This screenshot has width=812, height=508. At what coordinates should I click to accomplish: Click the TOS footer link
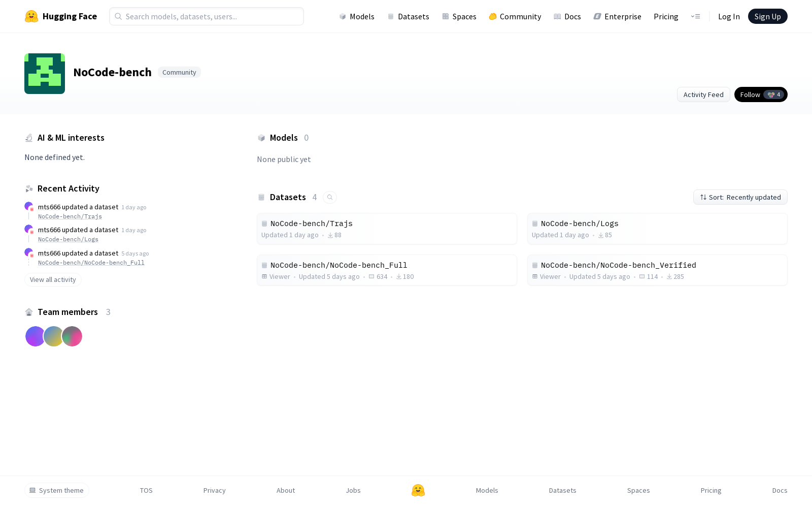pyautogui.click(x=146, y=490)
